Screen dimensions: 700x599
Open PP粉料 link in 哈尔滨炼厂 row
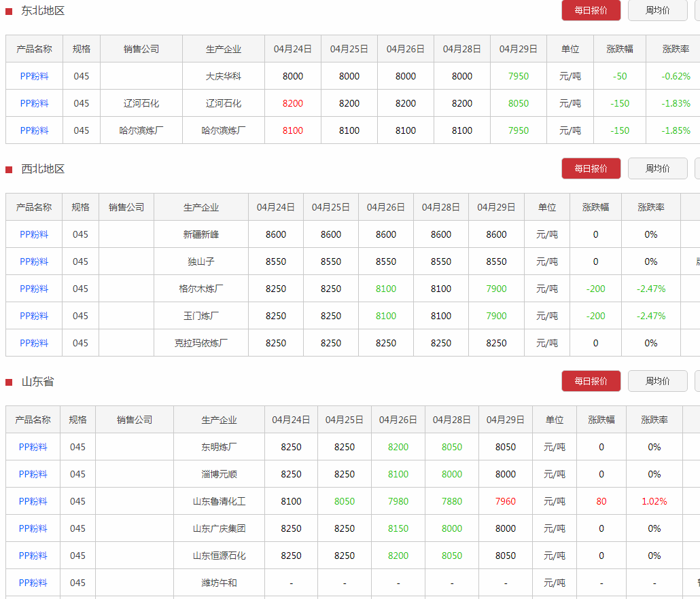point(34,130)
